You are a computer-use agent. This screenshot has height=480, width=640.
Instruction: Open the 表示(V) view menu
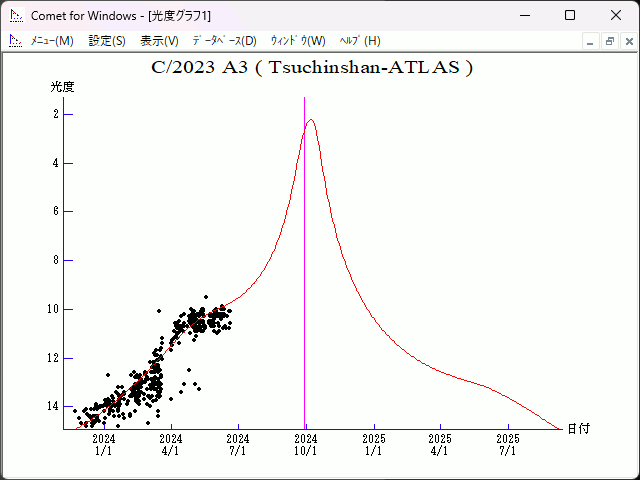click(159, 41)
